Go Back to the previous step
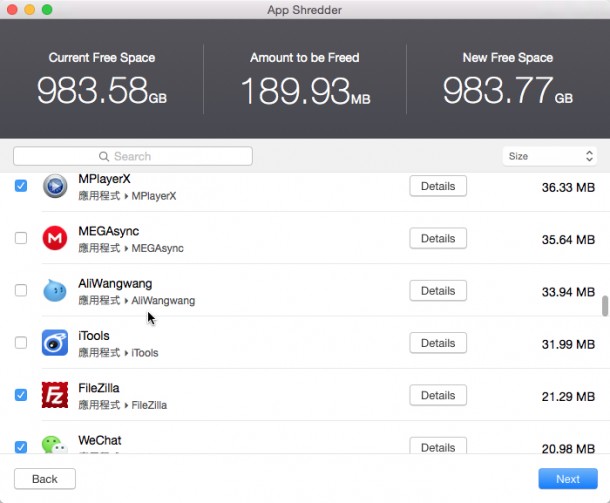This screenshot has height=503, width=610. point(45,479)
